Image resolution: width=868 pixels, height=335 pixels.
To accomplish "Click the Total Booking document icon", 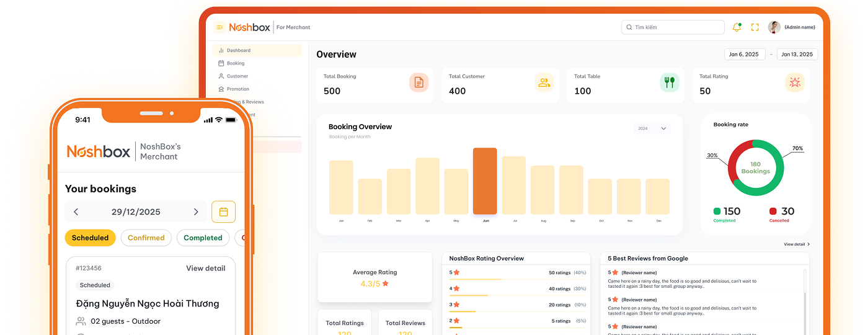I will coord(419,83).
